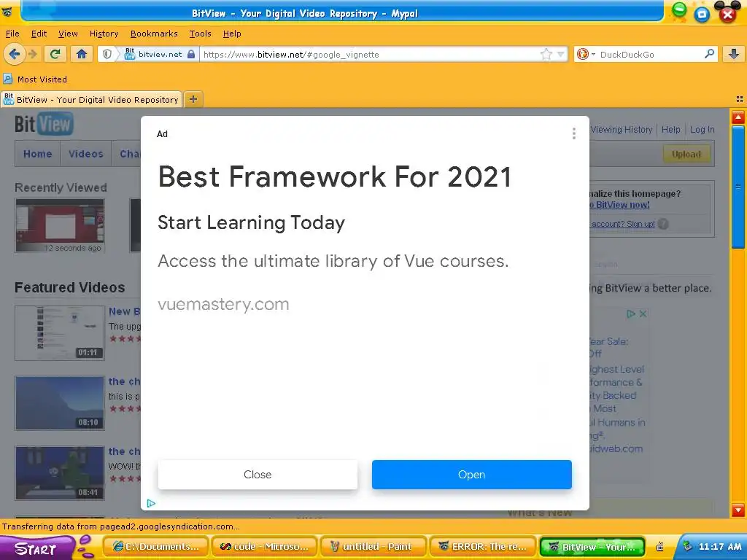Click the blue Open button on the ad
The width and height of the screenshot is (747, 560).
click(472, 474)
